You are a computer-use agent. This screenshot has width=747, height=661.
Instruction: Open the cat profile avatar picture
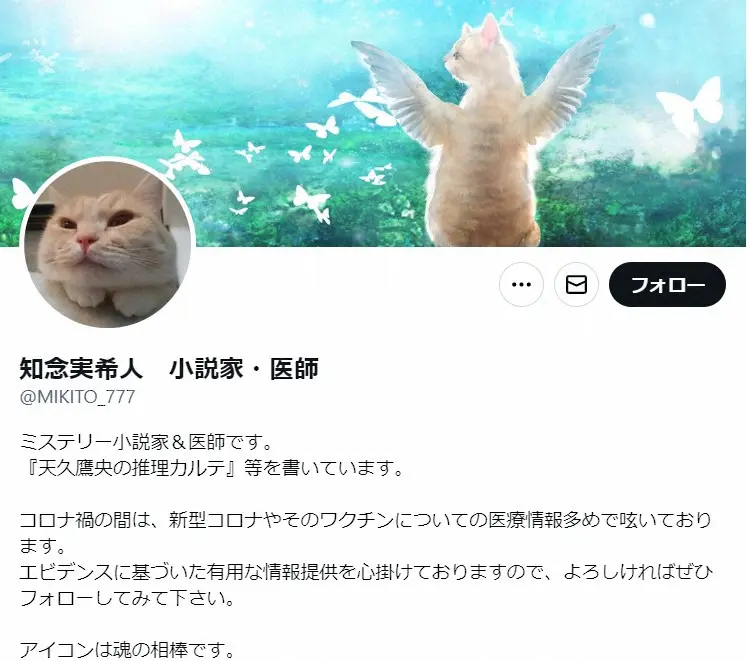click(107, 244)
